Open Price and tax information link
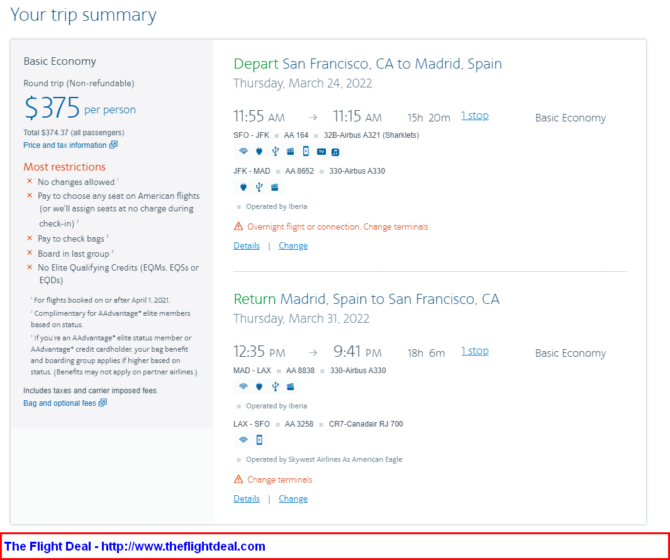Image resolution: width=670 pixels, height=560 pixels. 65,145
